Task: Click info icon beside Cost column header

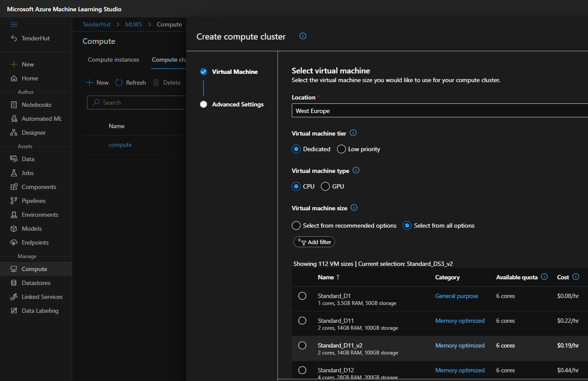Action: tap(576, 277)
